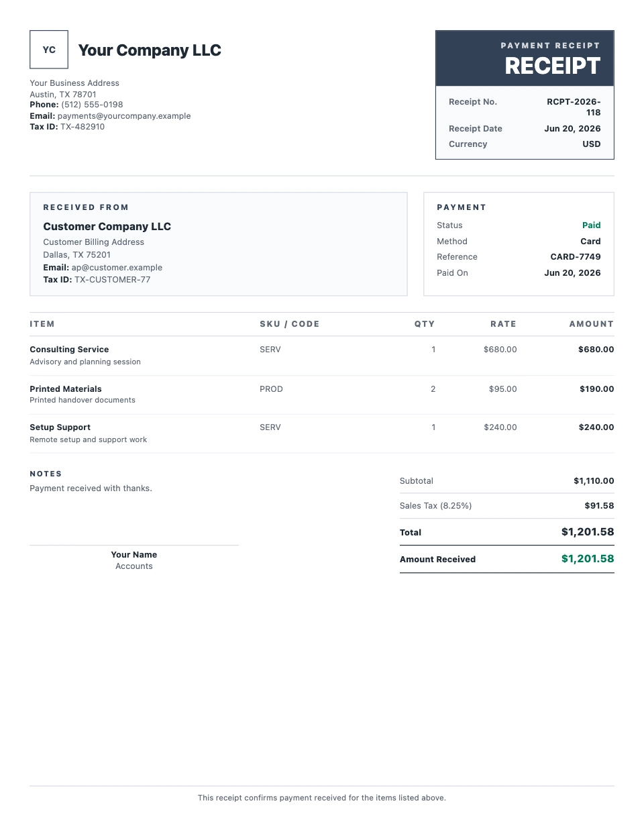
Task: Click the 'PAYMENT RECEIPT' small header label
Action: (x=550, y=46)
